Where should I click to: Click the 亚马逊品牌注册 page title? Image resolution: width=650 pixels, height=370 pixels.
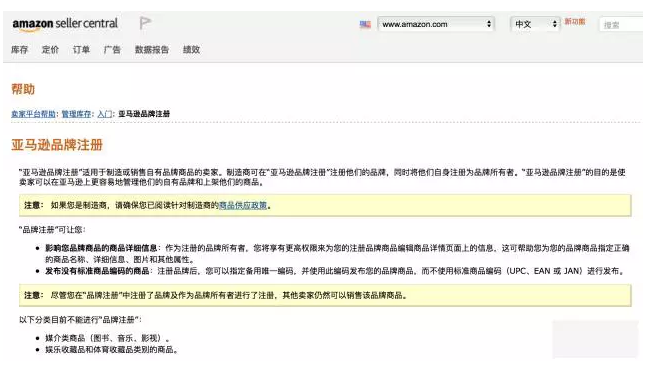pos(57,145)
